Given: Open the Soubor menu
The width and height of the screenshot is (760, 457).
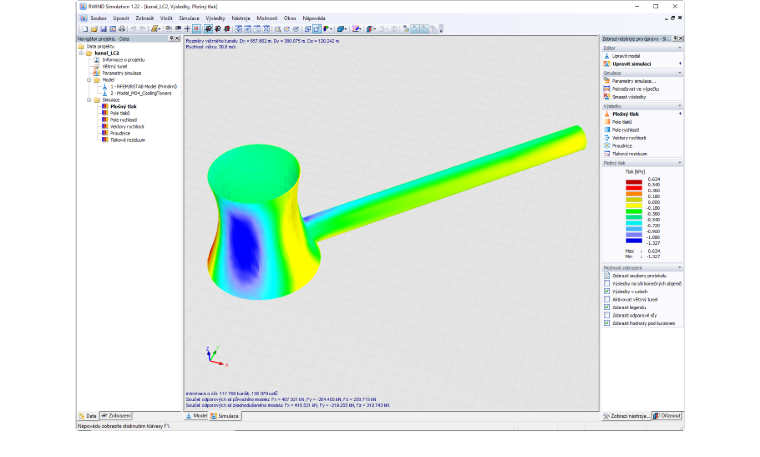Looking at the screenshot, I should point(98,18).
